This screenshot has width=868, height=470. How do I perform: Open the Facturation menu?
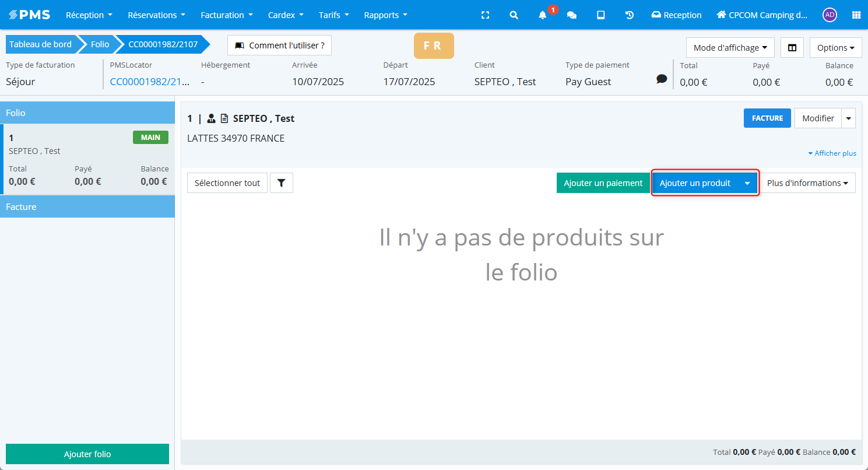tap(226, 15)
